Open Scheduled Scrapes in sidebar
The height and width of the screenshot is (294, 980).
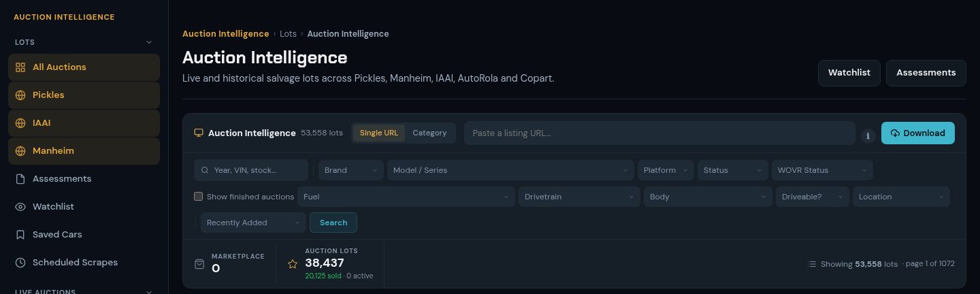pyautogui.click(x=84, y=263)
